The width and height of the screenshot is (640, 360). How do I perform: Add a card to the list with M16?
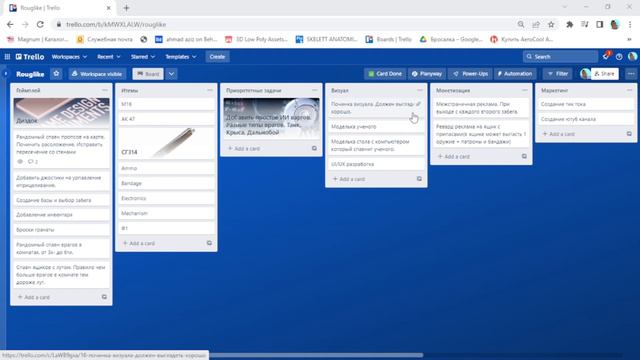click(x=139, y=243)
